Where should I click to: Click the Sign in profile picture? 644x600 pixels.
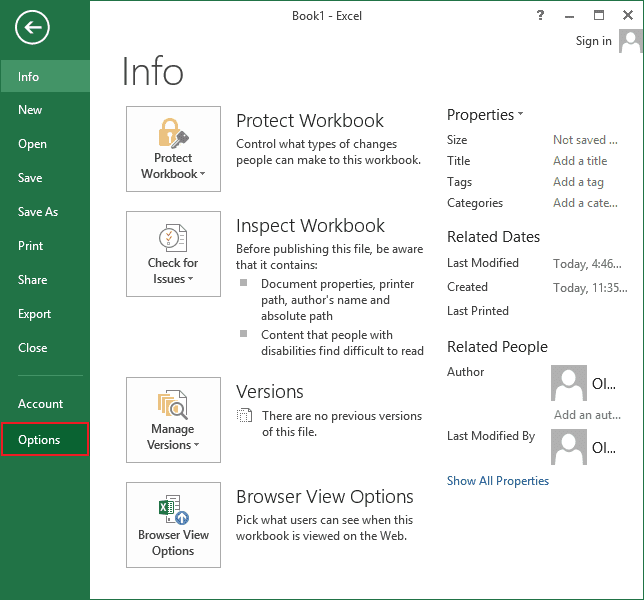click(630, 41)
